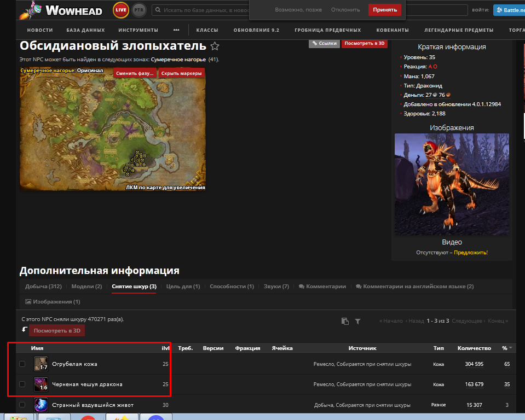Screen dimensions: 525x420
Task: Expand the three-dots more menu in navbar
Action: click(176, 30)
